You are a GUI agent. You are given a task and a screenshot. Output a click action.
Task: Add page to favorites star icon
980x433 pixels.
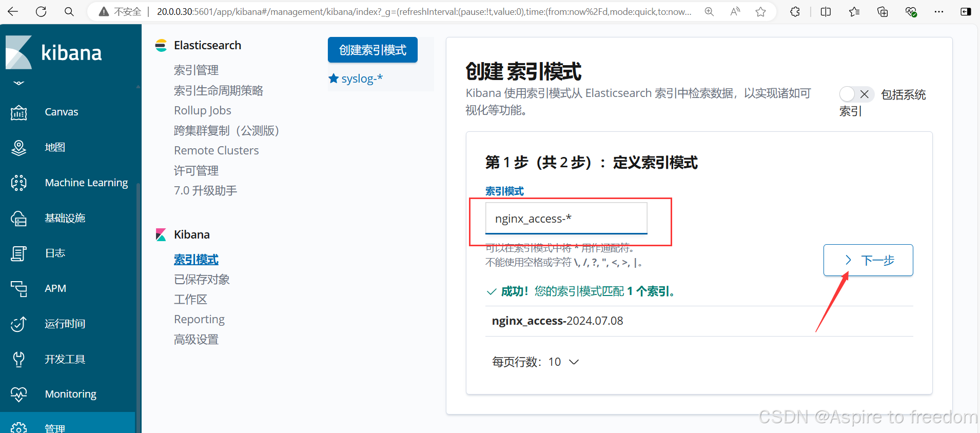tap(761, 11)
